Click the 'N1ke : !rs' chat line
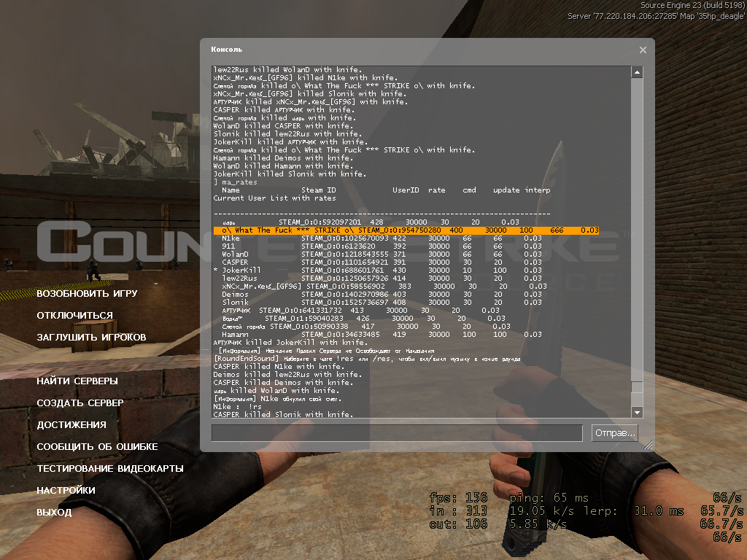Screen dimensions: 747x560 click(237, 406)
